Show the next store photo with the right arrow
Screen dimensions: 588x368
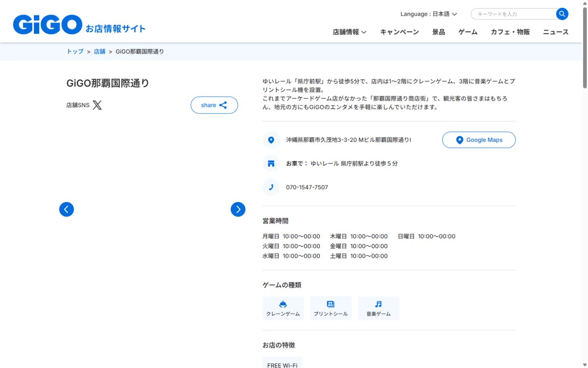click(238, 209)
